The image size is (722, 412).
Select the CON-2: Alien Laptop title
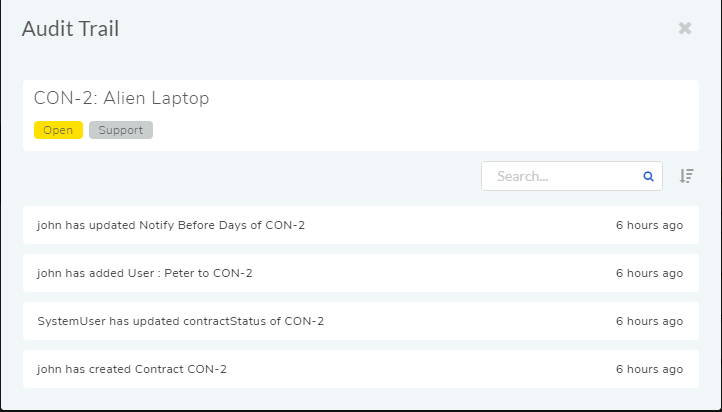tap(122, 98)
